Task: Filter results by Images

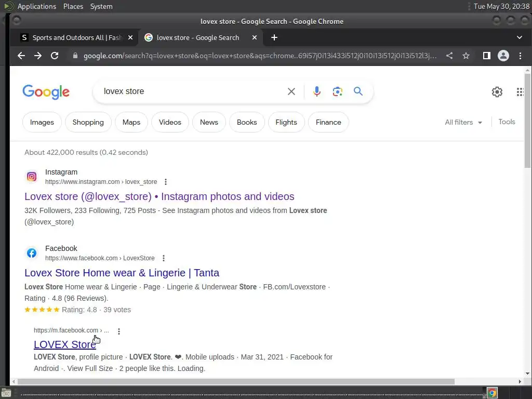Action: pyautogui.click(x=42, y=122)
